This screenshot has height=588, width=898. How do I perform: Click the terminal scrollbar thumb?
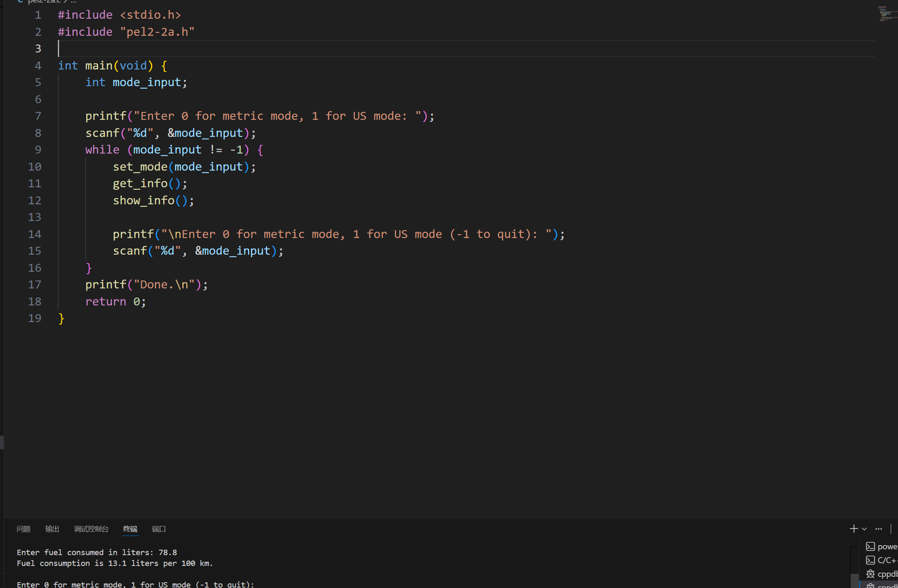point(854,580)
